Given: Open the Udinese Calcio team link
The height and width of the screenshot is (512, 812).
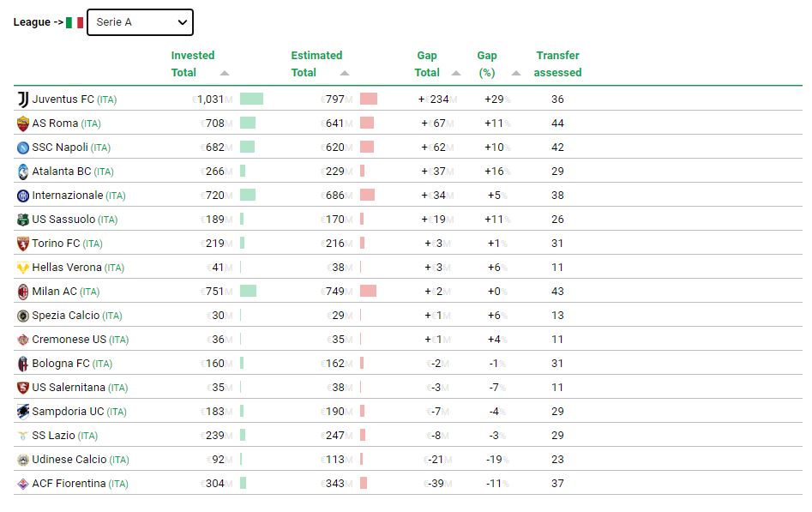Looking at the screenshot, I should point(69,460).
